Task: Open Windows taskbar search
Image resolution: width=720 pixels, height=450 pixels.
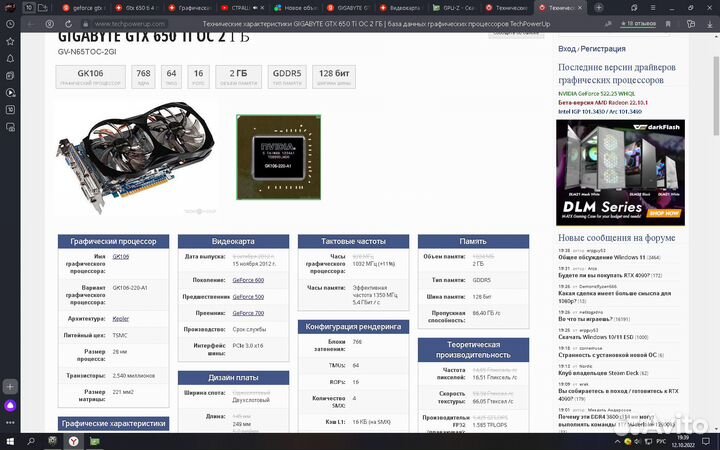Action: click(x=31, y=442)
